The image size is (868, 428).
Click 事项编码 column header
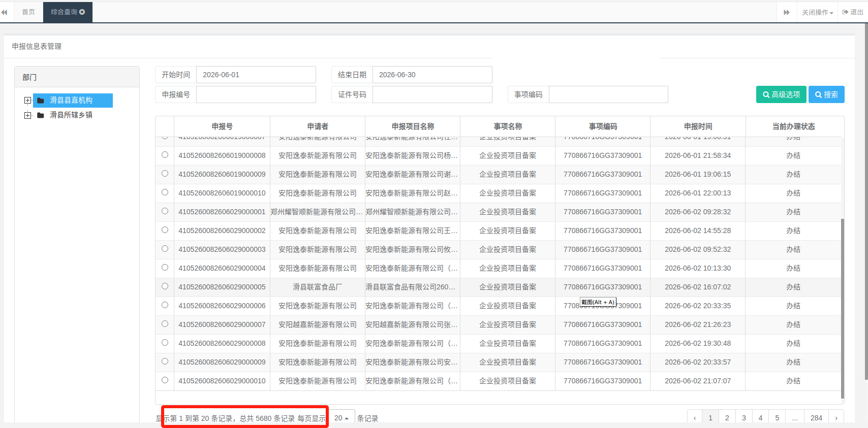(603, 126)
